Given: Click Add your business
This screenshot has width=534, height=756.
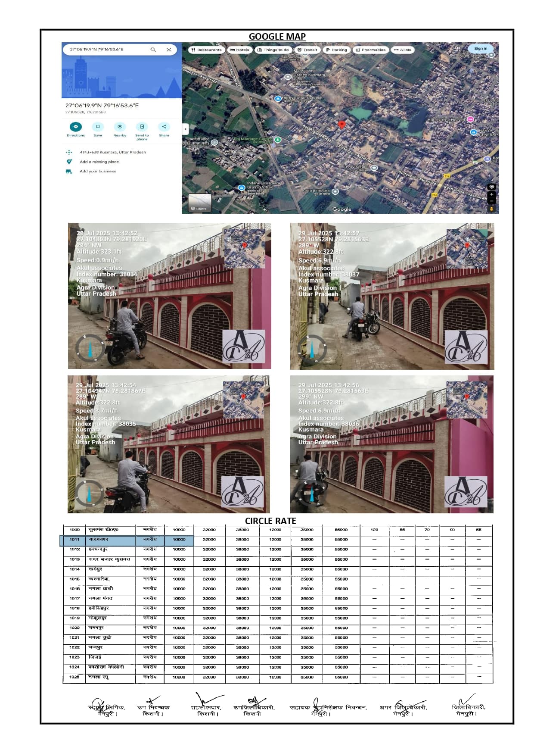Looking at the screenshot, I should tap(98, 171).
